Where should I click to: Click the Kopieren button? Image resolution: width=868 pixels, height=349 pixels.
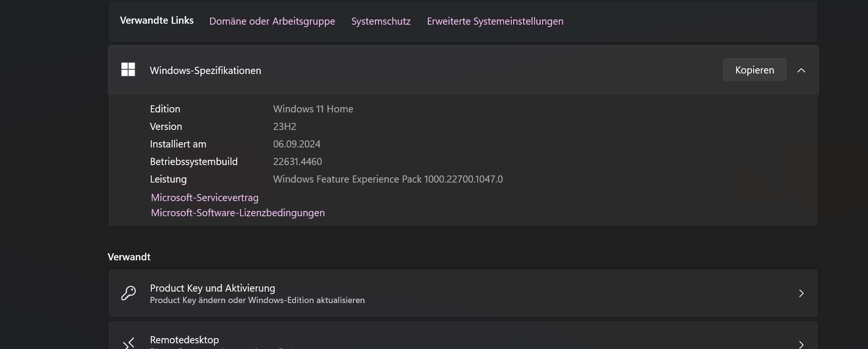(755, 70)
